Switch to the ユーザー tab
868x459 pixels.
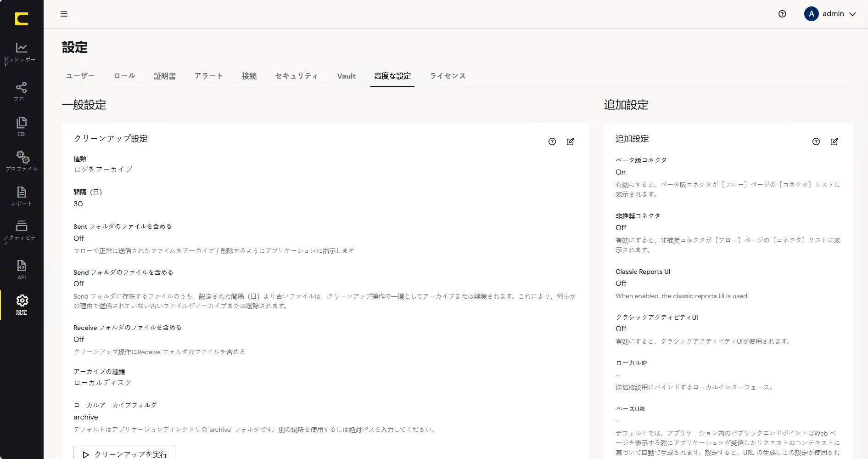click(80, 76)
